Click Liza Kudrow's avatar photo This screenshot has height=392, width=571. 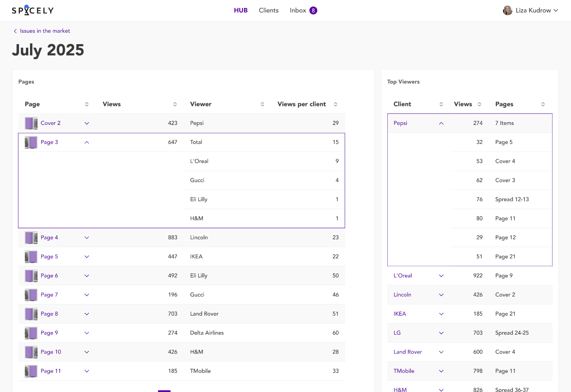tap(507, 11)
